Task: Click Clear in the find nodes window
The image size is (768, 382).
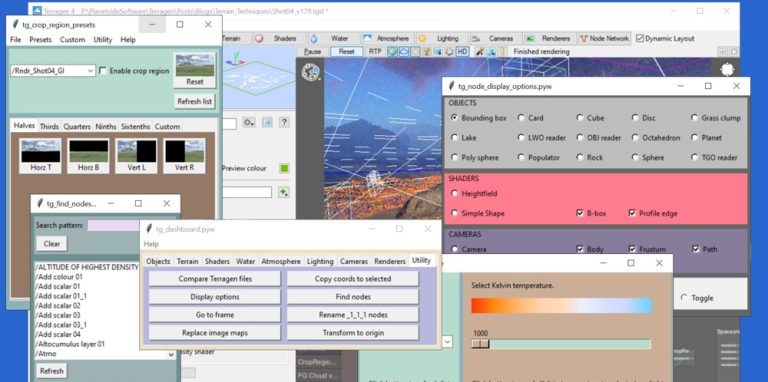Action: [x=51, y=243]
